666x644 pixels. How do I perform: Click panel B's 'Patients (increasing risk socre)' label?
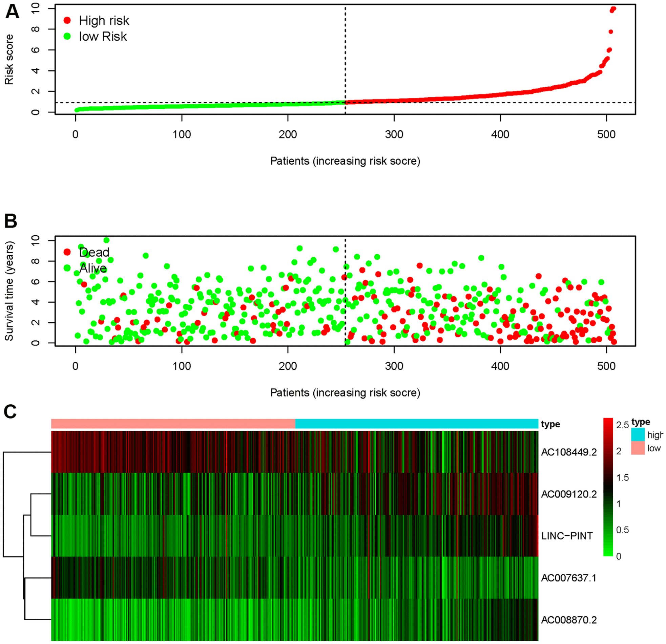345,393
